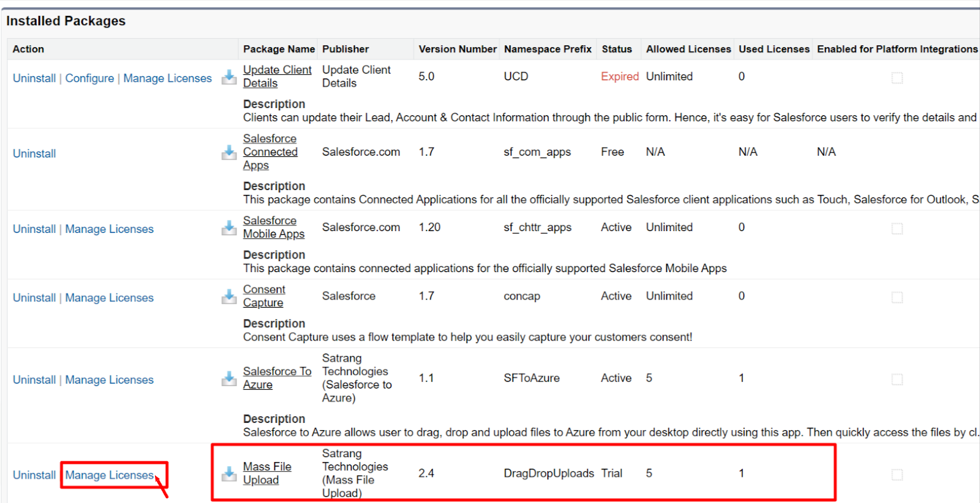Screen dimensions: 980x503
Task: Click download icon next to Consent Capture
Action: [x=229, y=297]
